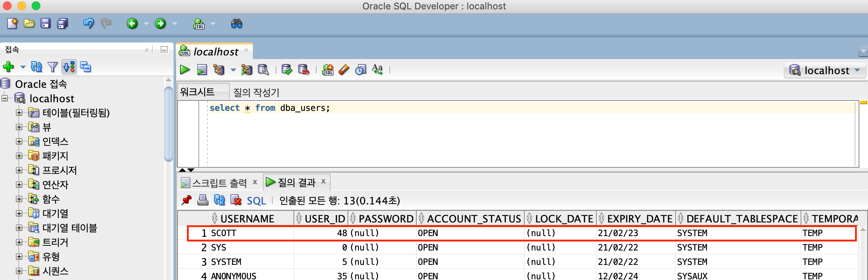The width and height of the screenshot is (868, 280).
Task: Expand the 패키지 tree node
Action: coord(19,156)
